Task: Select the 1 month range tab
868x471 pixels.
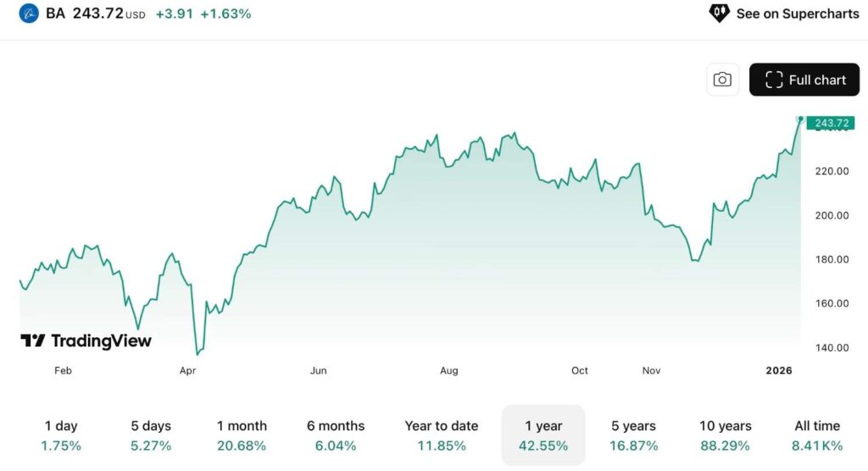Action: (x=242, y=435)
